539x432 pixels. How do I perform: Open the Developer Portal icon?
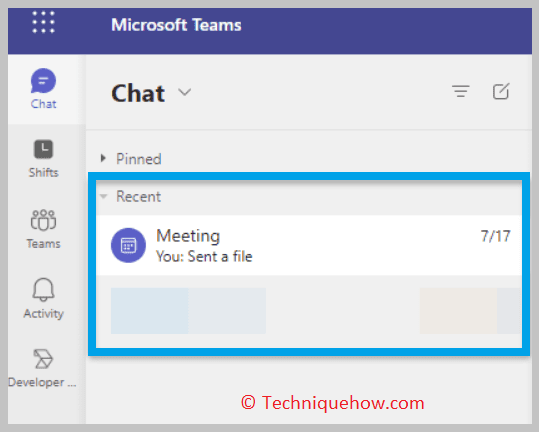point(43,359)
